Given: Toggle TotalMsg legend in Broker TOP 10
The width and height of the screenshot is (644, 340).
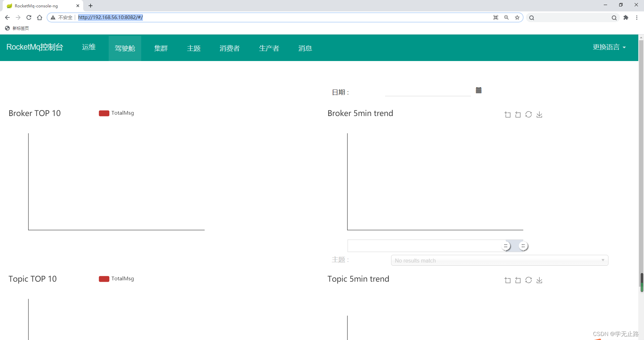Looking at the screenshot, I should [x=116, y=113].
